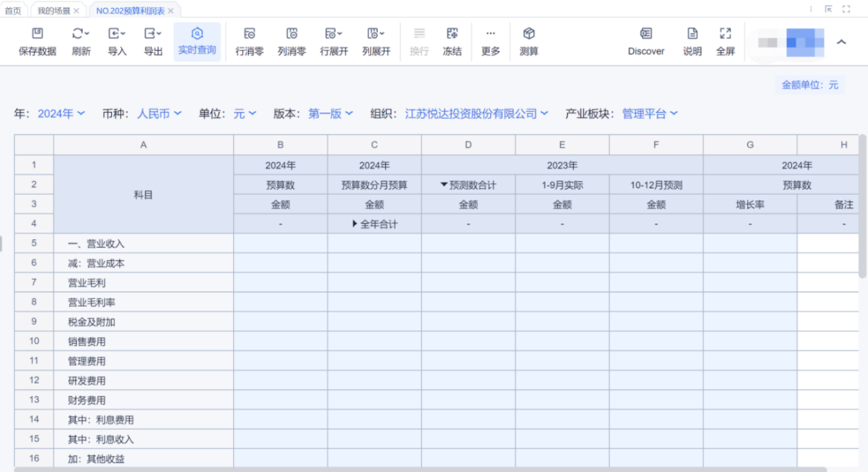Click the 行消零 toolbar icon
This screenshot has width=868, height=472.
pos(250,34)
